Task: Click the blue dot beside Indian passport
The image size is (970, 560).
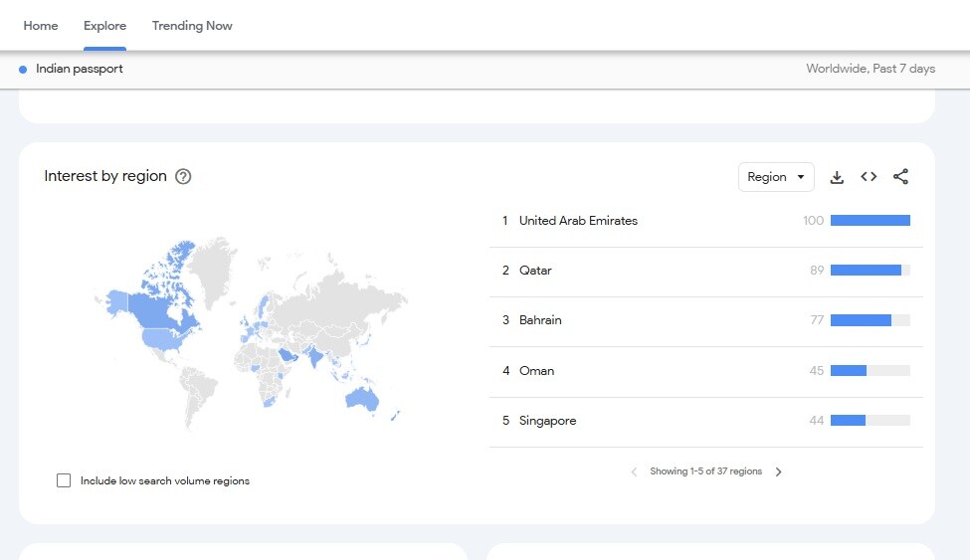Action: 23,70
